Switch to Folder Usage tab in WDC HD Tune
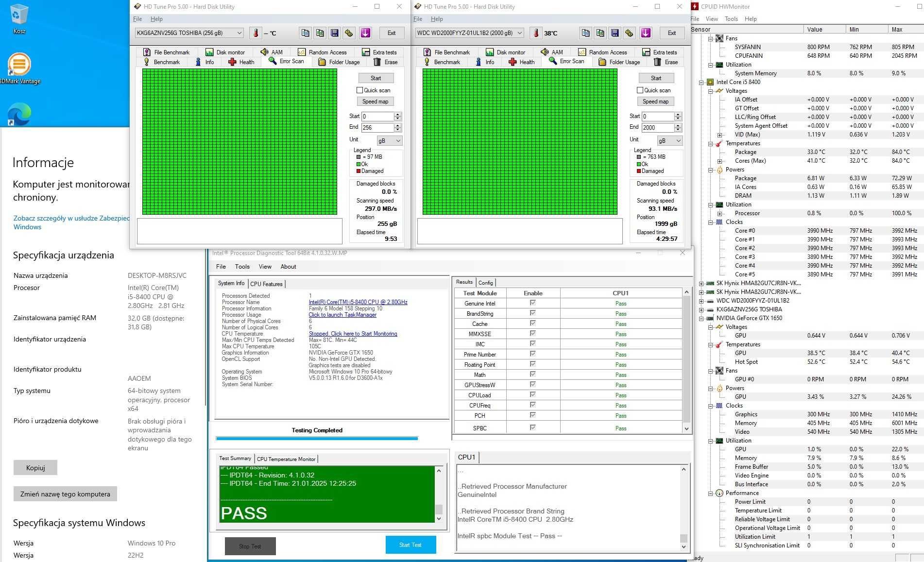924x562 pixels. 619,62
